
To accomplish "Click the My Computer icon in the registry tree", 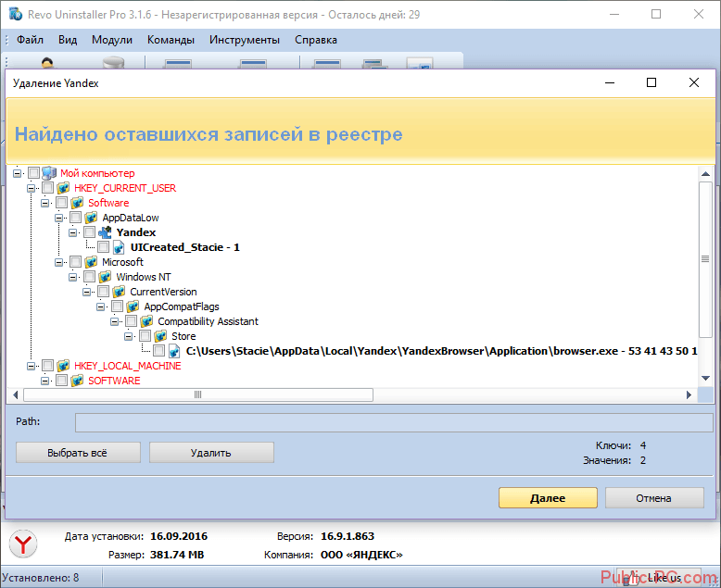I will 49,173.
